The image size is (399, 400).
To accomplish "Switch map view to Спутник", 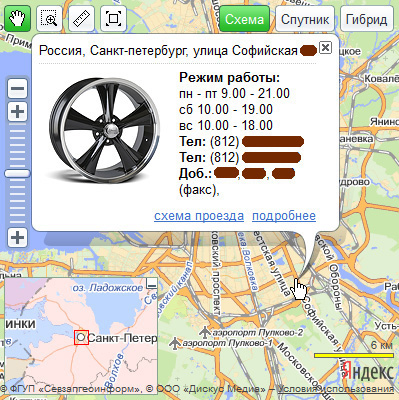I will coord(305,19).
